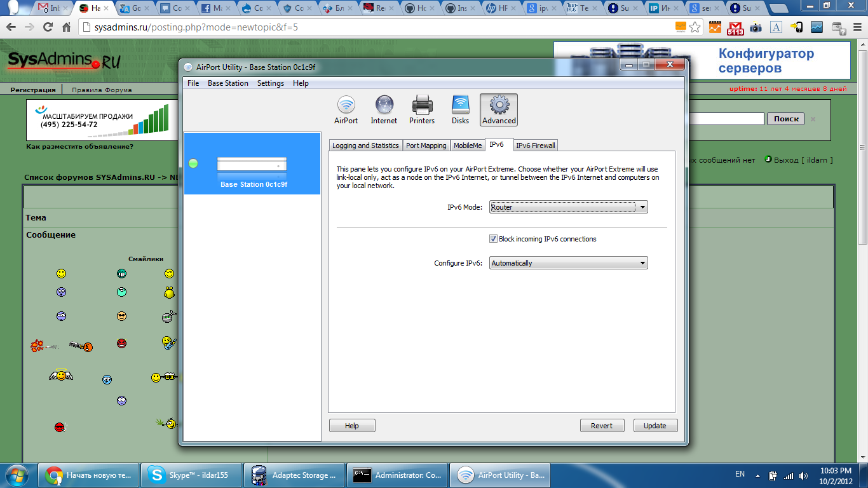
Task: Switch to IPv6 Firewall tab
Action: coord(536,146)
